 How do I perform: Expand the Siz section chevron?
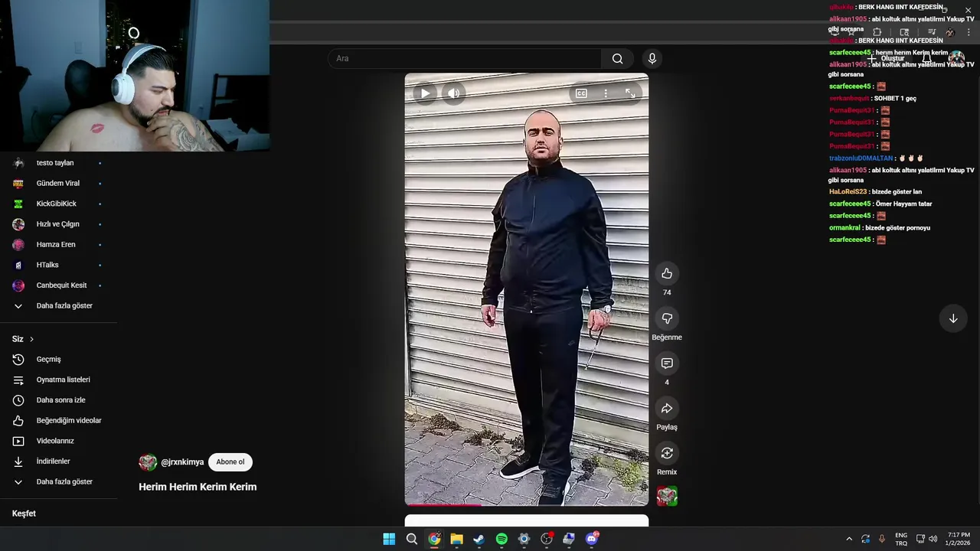(31, 339)
